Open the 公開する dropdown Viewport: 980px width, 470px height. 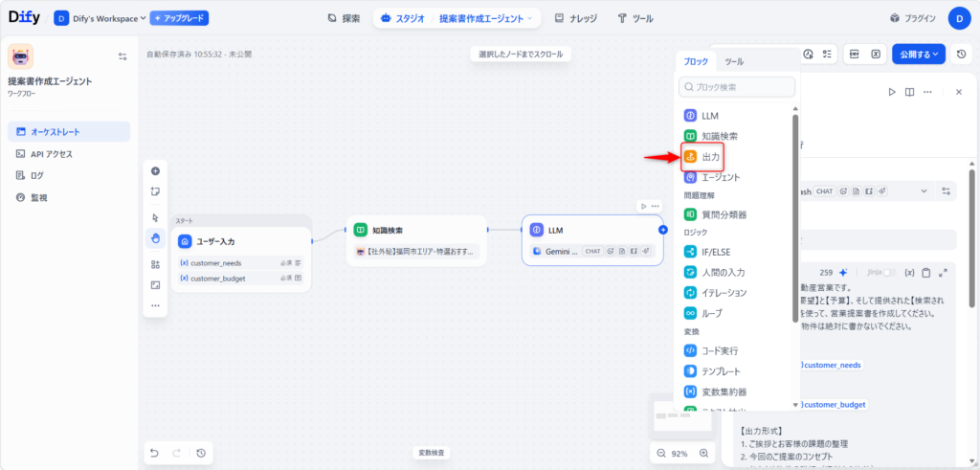click(x=919, y=54)
